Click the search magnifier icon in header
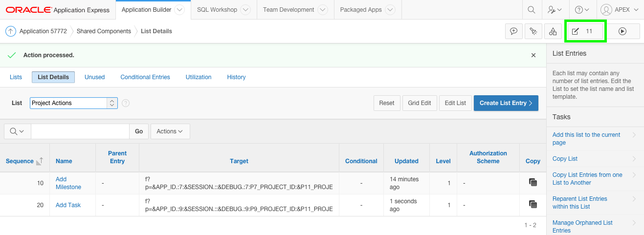The width and height of the screenshot is (644, 235). (x=531, y=10)
